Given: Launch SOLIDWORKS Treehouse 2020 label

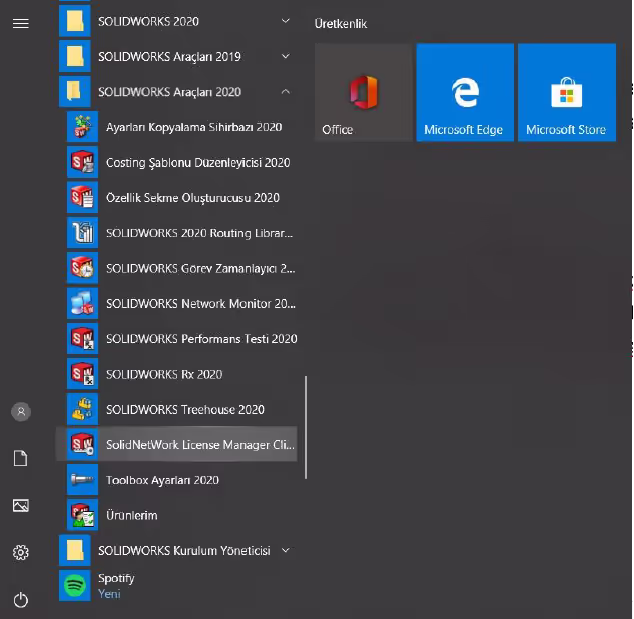Looking at the screenshot, I should pos(185,410).
